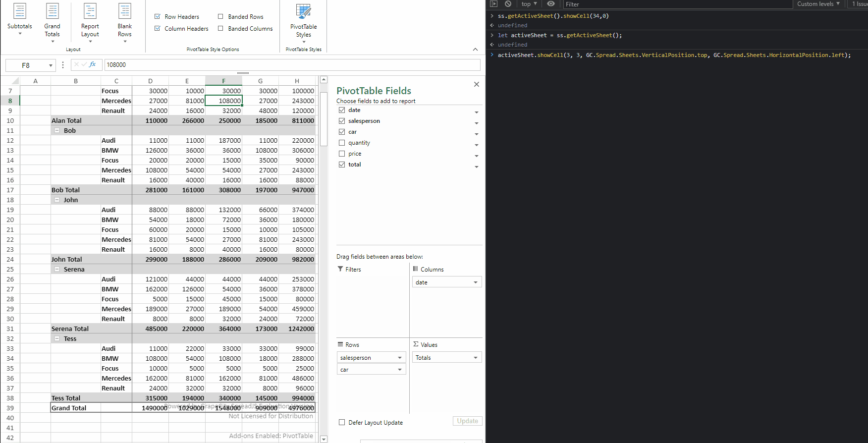The height and width of the screenshot is (443, 868).
Task: Click the eye live expression icon
Action: point(551,4)
